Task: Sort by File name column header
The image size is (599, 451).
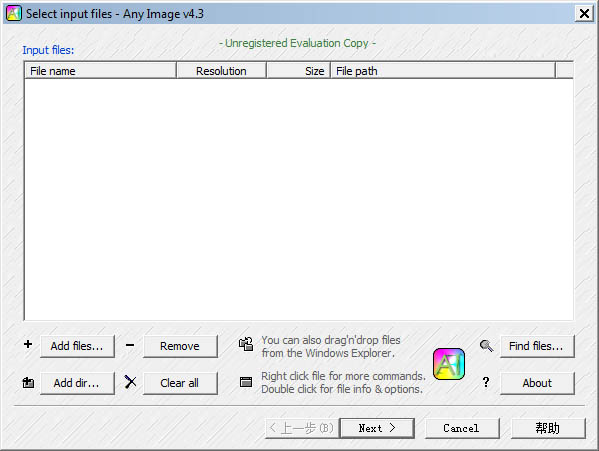Action: pos(100,71)
